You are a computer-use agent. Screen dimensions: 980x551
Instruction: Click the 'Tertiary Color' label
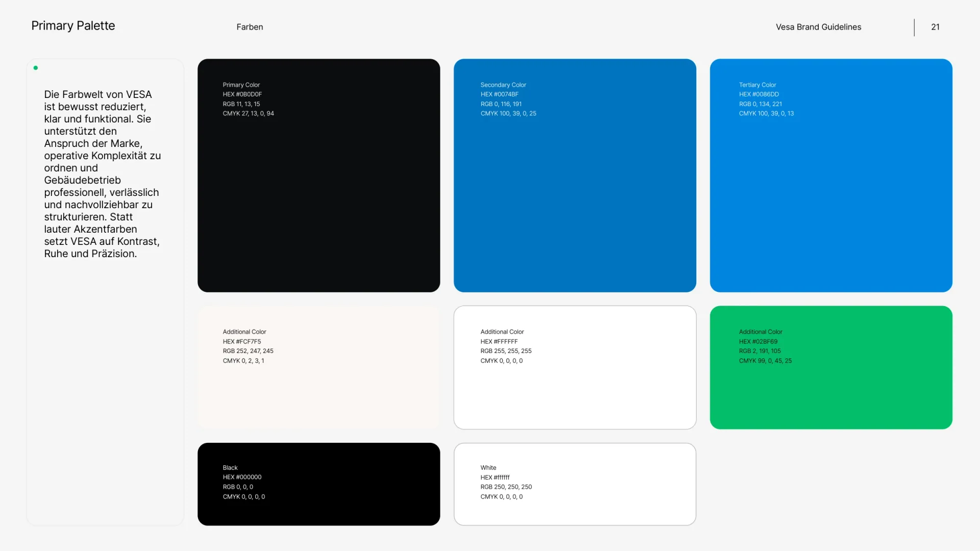[757, 85]
